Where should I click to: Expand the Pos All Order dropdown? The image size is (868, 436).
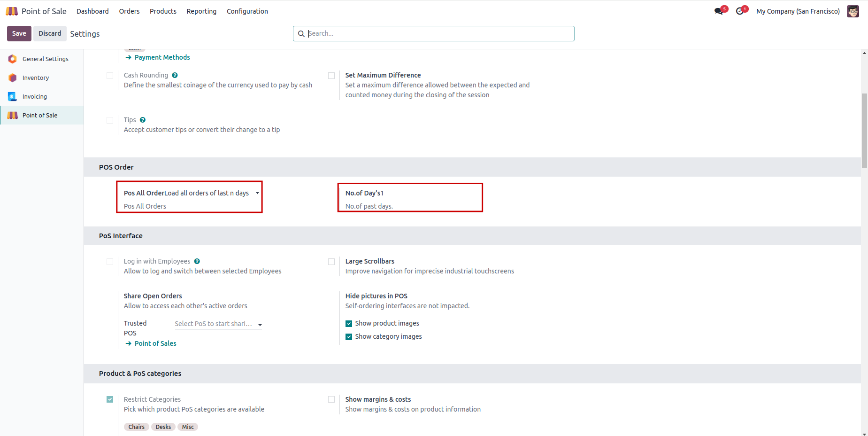[257, 193]
